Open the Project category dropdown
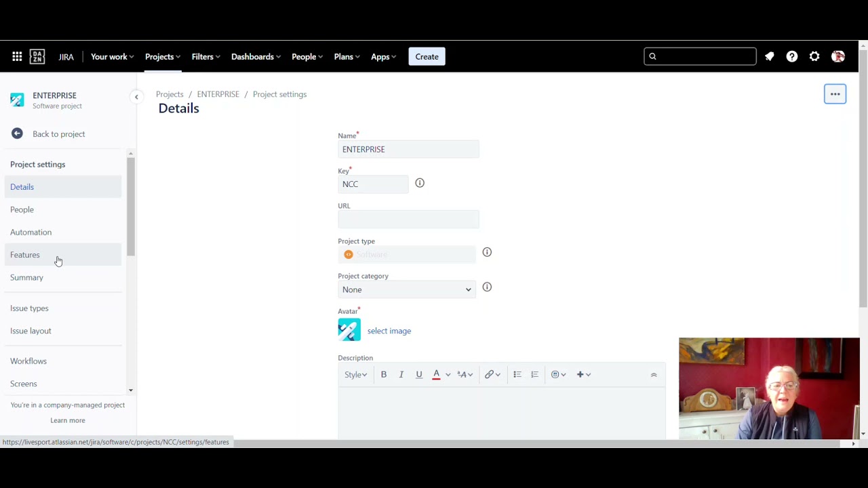This screenshot has height=488, width=868. tap(407, 289)
